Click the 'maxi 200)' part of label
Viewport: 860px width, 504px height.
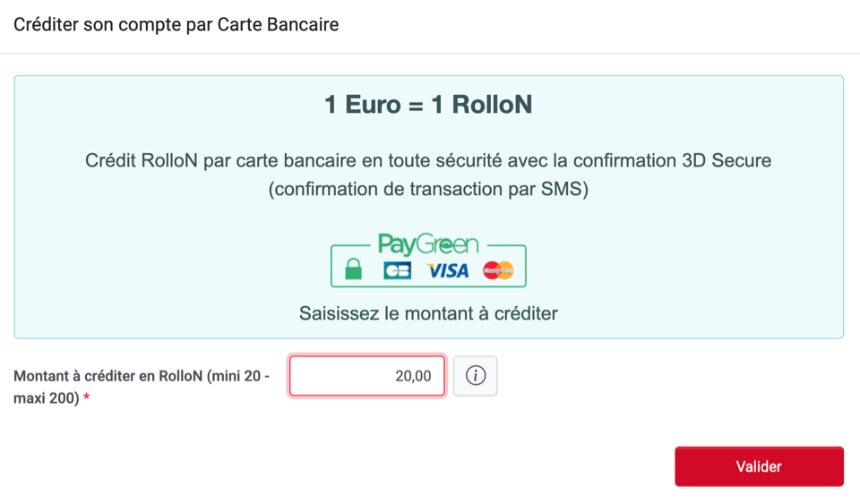47,398
